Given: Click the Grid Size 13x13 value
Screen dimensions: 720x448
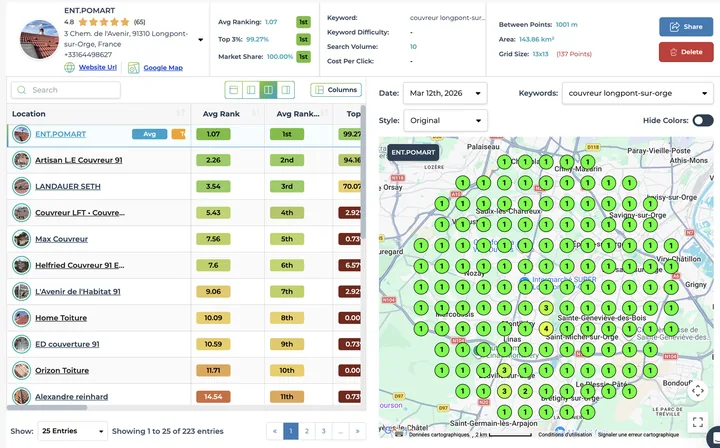Looking at the screenshot, I should click(x=540, y=54).
